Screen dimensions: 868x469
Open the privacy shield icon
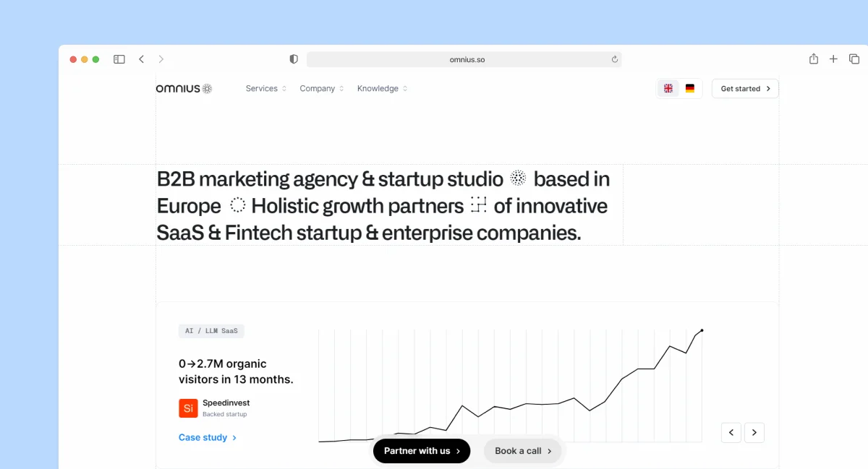click(294, 59)
